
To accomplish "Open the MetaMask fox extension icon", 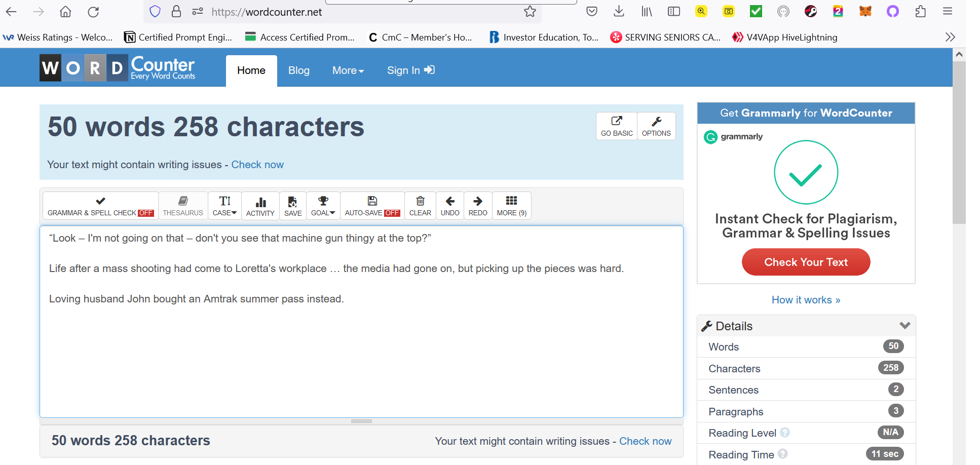I will tap(865, 11).
